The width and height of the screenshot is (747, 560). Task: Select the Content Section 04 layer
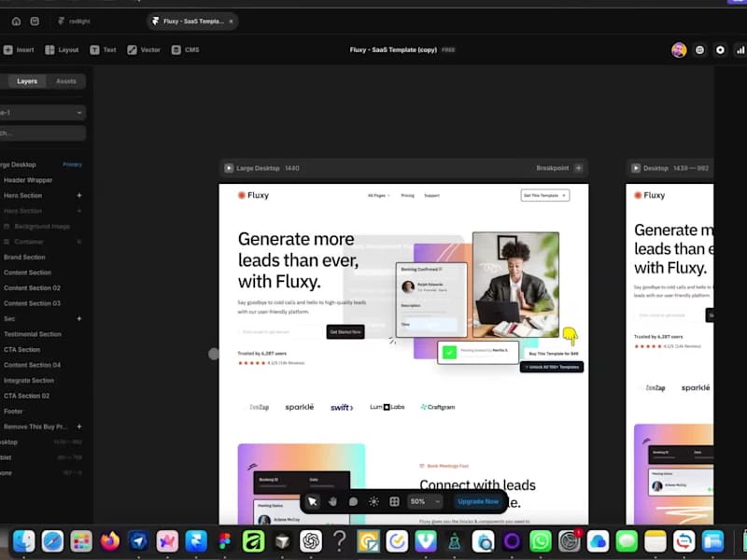pos(32,365)
